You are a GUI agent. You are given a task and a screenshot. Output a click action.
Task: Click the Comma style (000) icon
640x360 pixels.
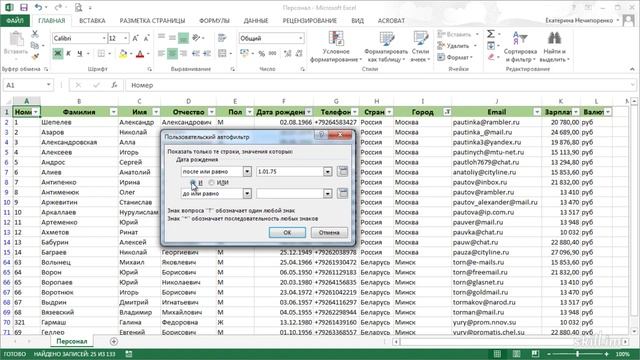[x=273, y=53]
